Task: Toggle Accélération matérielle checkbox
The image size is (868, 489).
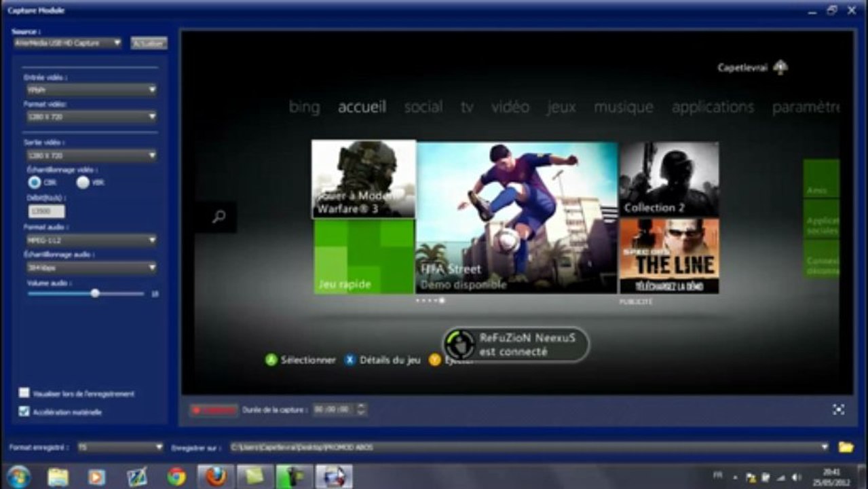Action: (24, 412)
